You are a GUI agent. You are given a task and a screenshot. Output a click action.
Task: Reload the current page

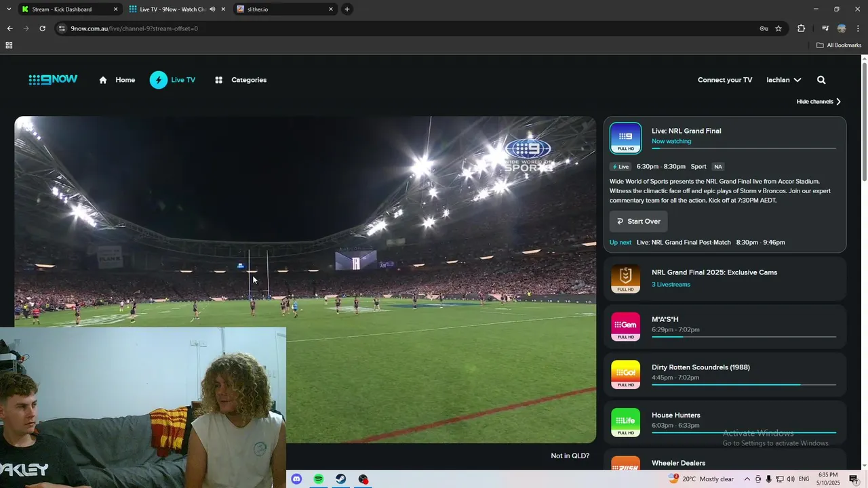coord(42,28)
